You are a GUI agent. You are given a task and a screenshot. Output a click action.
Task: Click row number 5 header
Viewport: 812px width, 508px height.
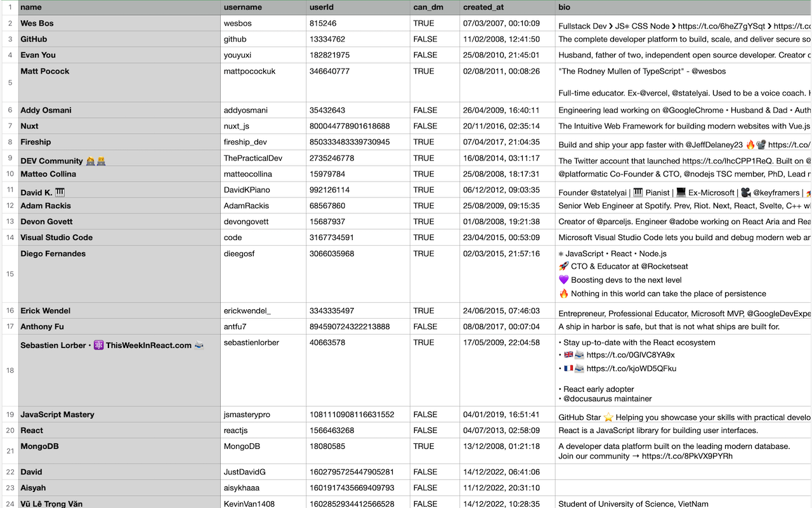click(10, 83)
